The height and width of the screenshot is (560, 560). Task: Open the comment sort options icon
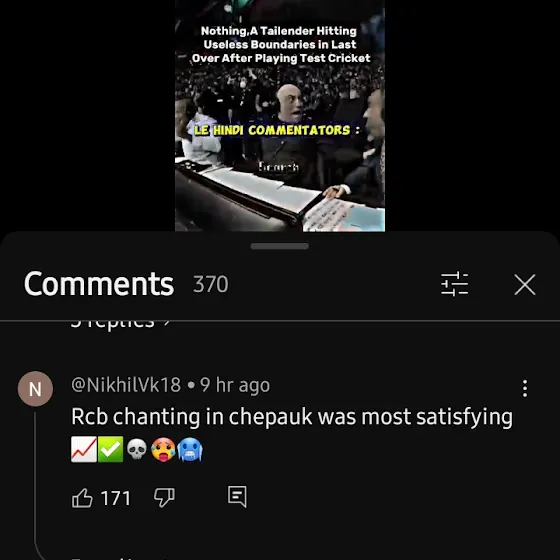pos(454,284)
